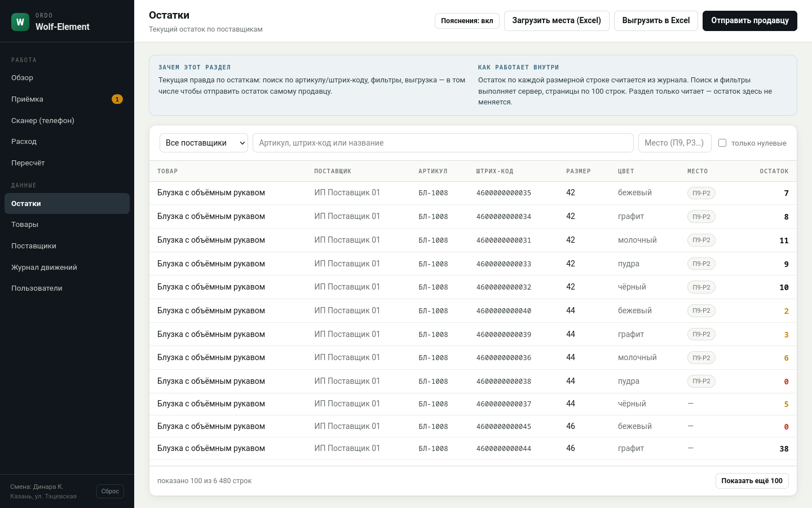812x508 pixels.
Task: Click the Остаток column header
Action: point(774,172)
